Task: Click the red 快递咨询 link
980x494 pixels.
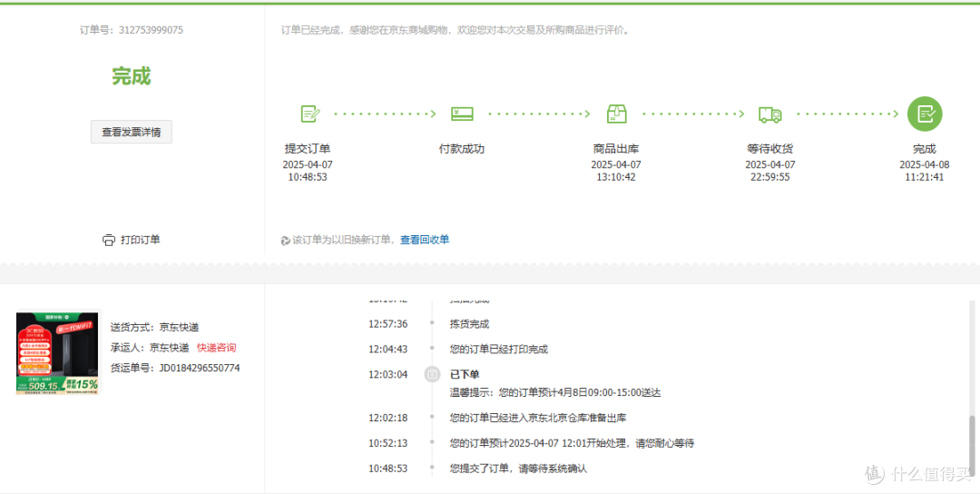Action: [216, 348]
